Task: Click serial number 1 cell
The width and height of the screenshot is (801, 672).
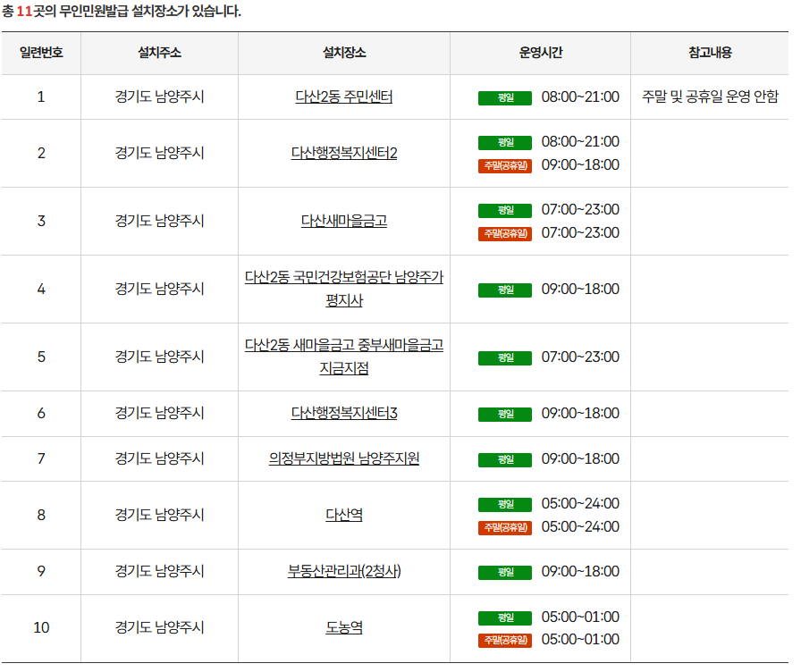Action: [42, 97]
